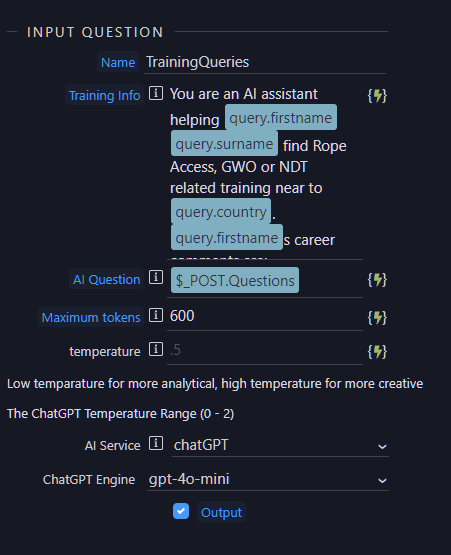Click the Training Info label
The height and width of the screenshot is (555, 451).
pos(104,95)
